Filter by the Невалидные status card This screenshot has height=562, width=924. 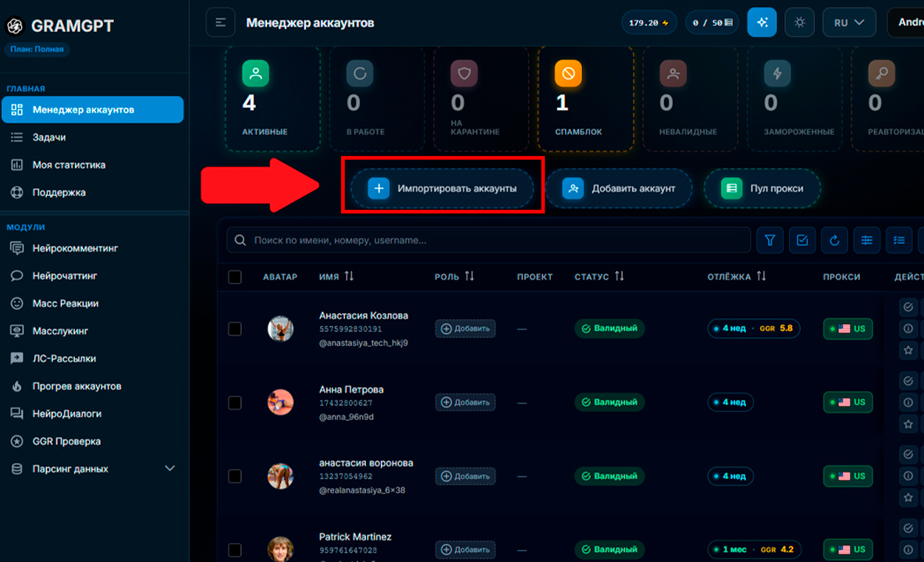click(x=690, y=99)
